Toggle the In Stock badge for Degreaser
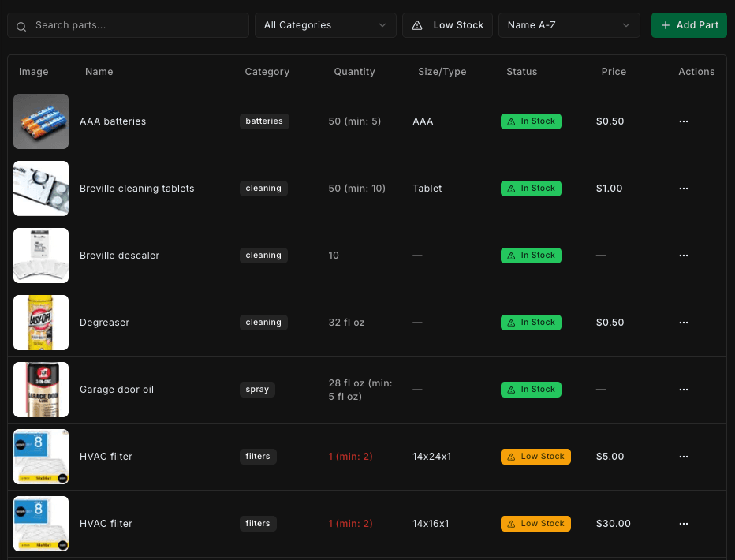Image resolution: width=735 pixels, height=560 pixels. 531,323
